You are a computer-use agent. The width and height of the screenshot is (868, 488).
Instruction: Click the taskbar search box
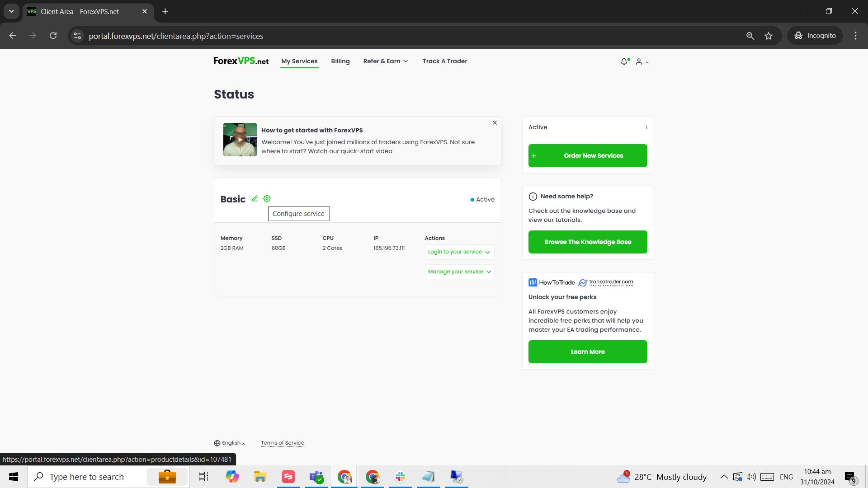pos(108,477)
